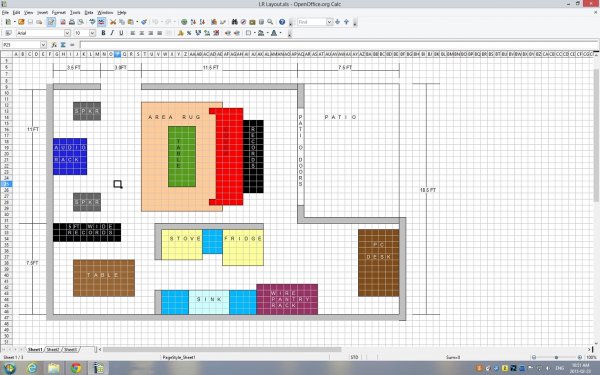Expand the Name Box dropdown

coord(43,45)
